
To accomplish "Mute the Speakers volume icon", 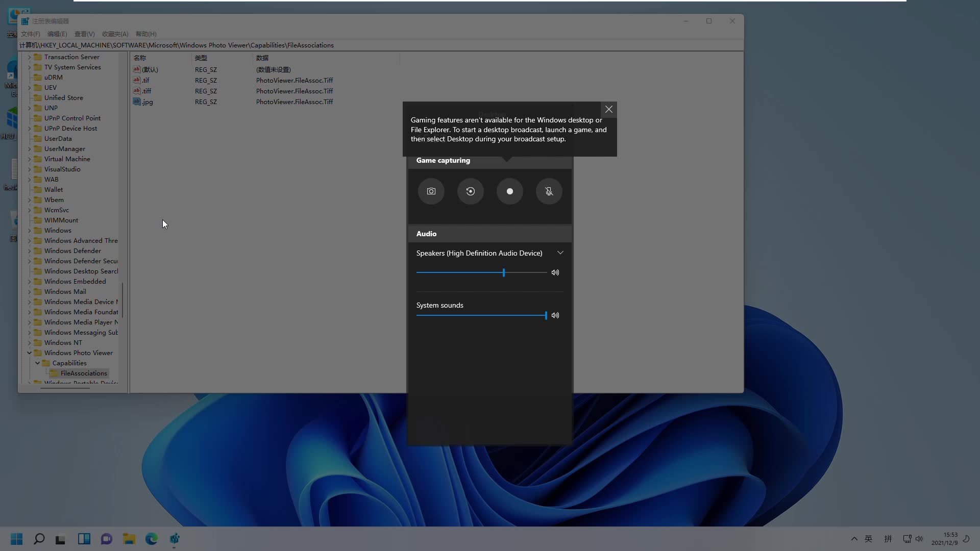I will [555, 272].
